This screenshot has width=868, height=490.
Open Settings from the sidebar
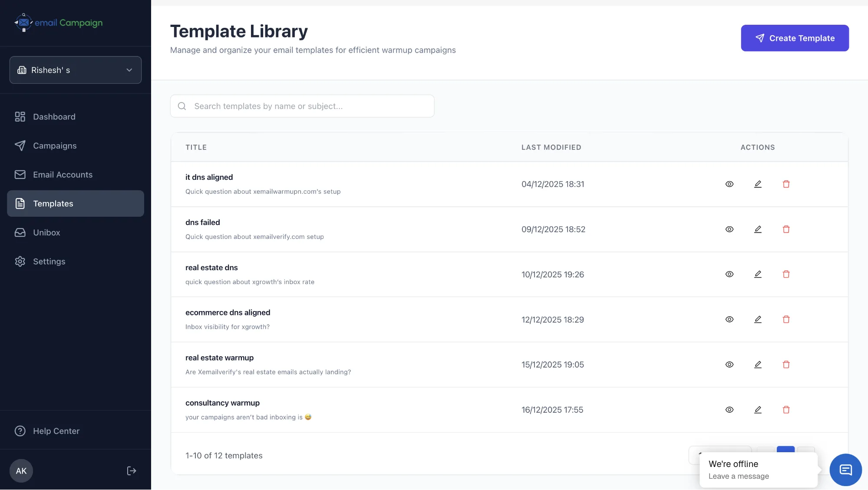tap(76, 262)
